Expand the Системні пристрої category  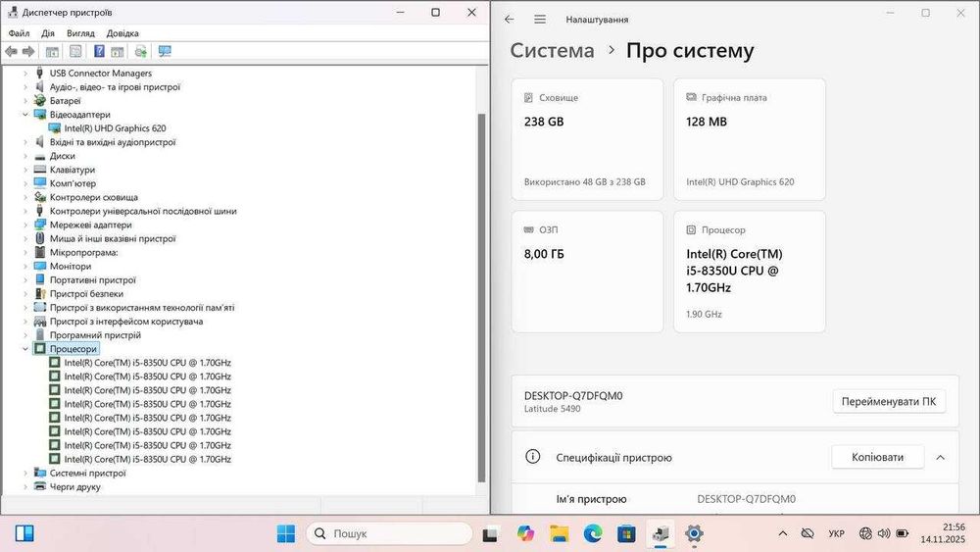point(25,473)
